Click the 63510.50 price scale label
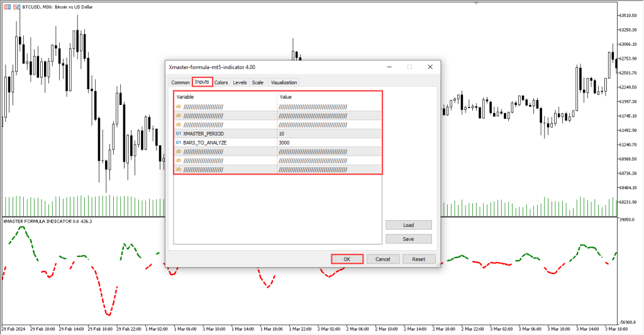 click(628, 16)
